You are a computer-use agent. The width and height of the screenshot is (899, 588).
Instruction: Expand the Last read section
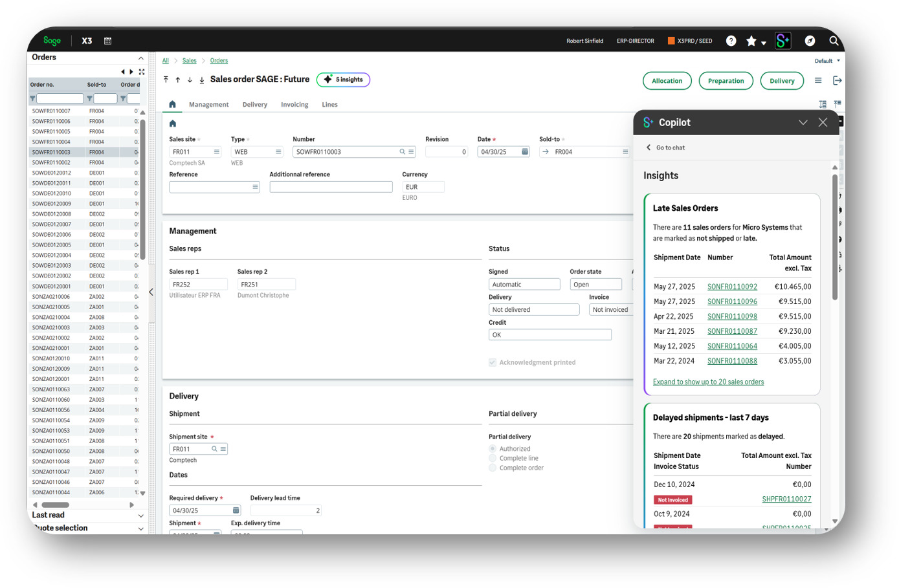140,516
